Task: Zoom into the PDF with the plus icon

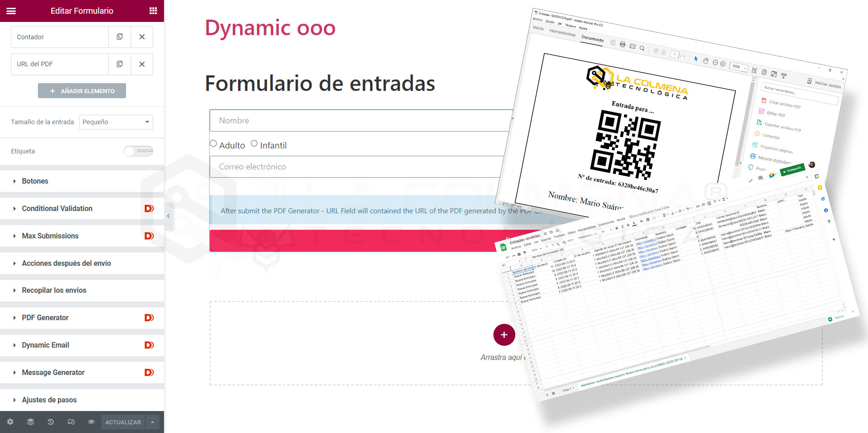Action: pos(723,64)
